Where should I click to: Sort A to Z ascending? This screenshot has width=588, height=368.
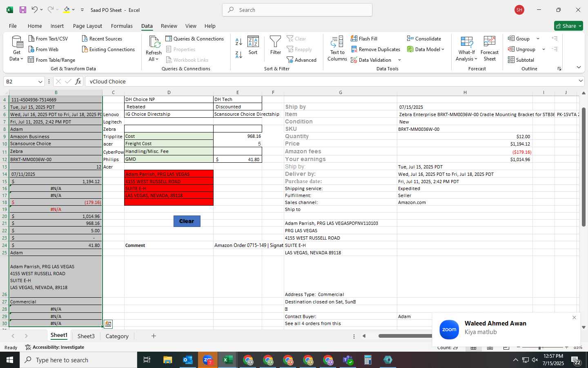pyautogui.click(x=239, y=42)
